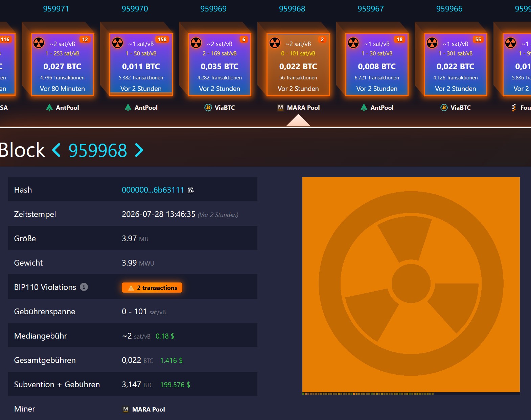Open hash link 000000...6b63111
The width and height of the screenshot is (531, 420).
click(153, 190)
